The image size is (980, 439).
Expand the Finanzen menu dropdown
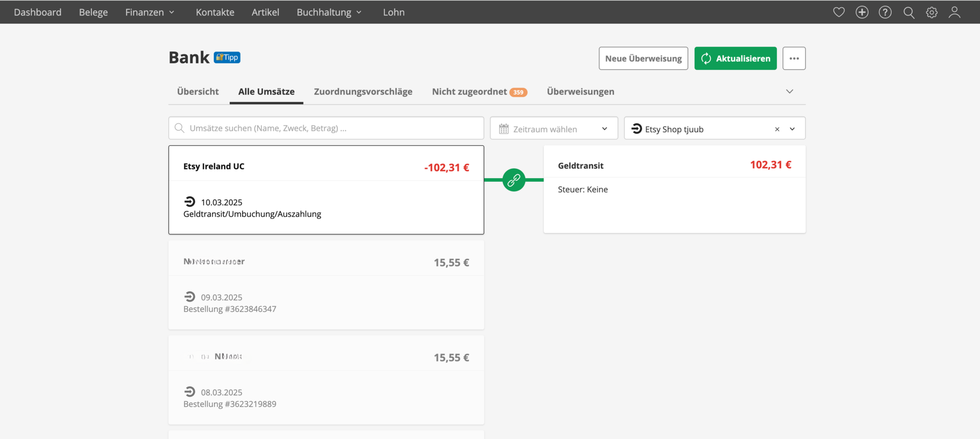[150, 12]
